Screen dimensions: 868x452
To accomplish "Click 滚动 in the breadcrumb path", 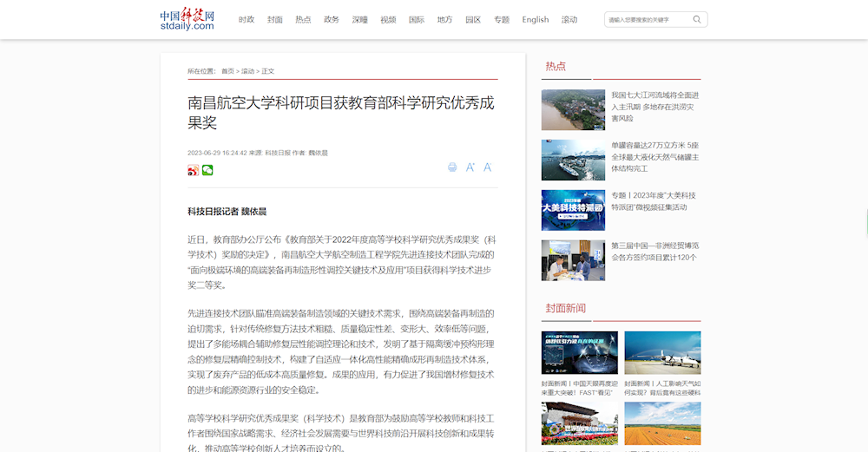I will 248,71.
